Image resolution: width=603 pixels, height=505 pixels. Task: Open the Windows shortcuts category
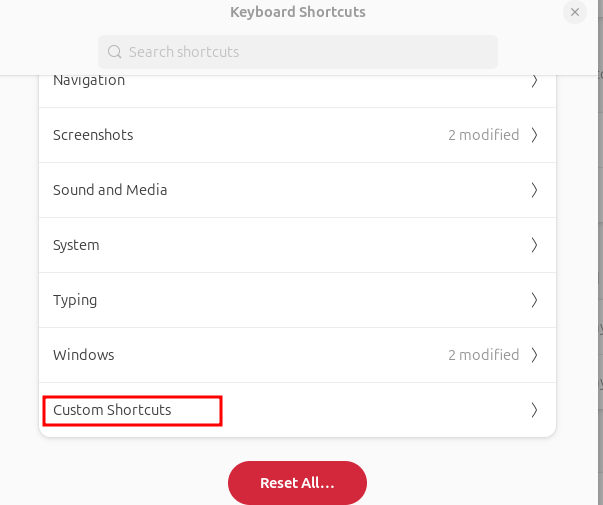pos(84,355)
